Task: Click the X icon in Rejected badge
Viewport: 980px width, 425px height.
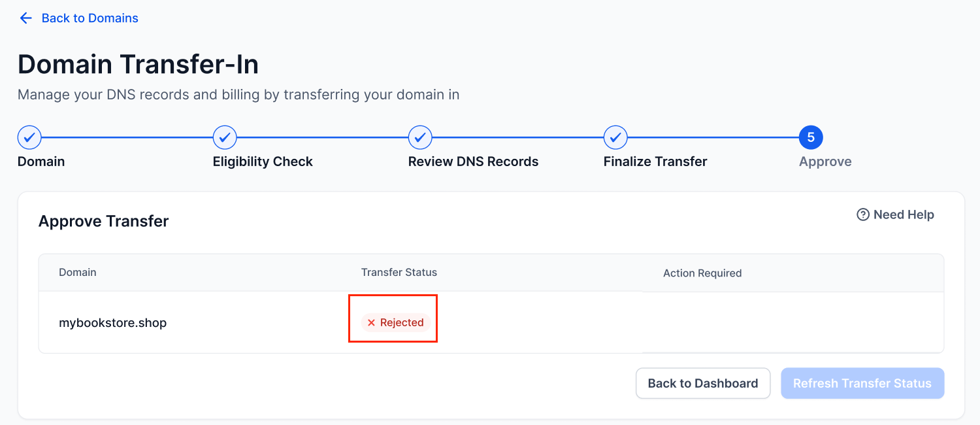Action: coord(371,322)
